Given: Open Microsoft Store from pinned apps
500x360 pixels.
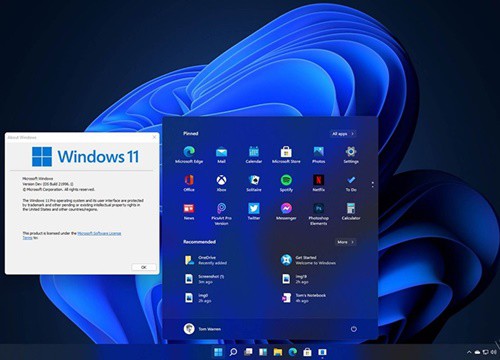Looking at the screenshot, I should coord(286,155).
